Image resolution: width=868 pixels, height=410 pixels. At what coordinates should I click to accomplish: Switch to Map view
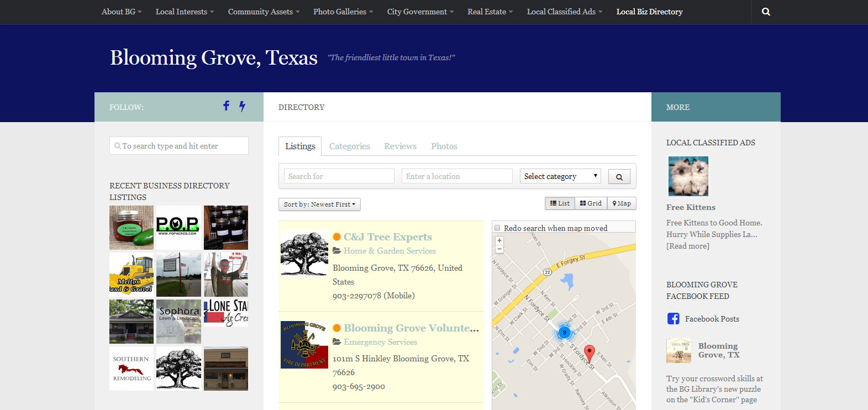622,203
